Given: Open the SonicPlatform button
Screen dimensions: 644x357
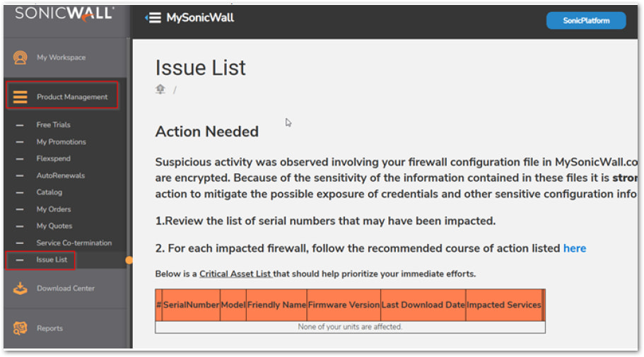Looking at the screenshot, I should pos(585,21).
